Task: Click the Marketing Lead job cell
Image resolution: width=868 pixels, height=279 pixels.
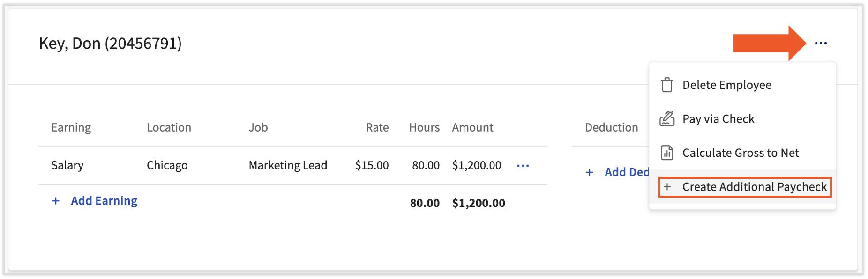Action: (x=288, y=165)
